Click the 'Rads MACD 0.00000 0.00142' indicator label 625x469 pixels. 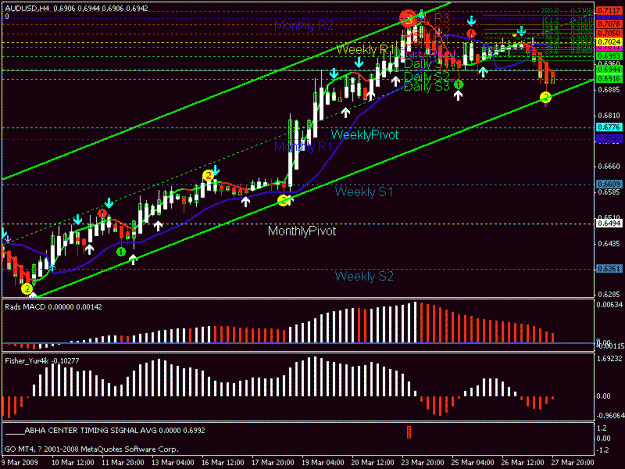click(53, 307)
